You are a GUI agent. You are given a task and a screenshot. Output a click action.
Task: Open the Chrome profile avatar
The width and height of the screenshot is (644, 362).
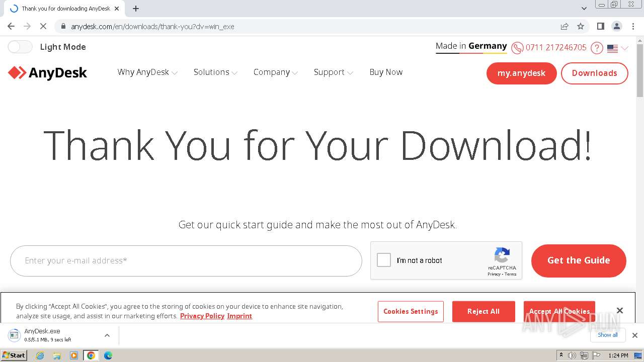617,26
